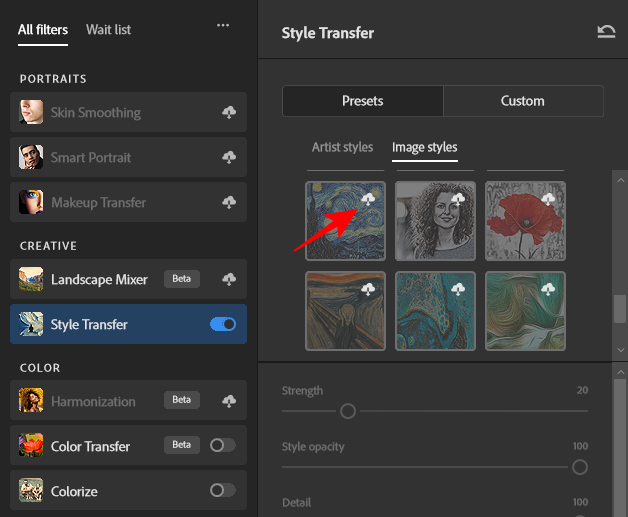The image size is (628, 517).
Task: Choose the red poppy style thumbnail
Action: [x=525, y=221]
